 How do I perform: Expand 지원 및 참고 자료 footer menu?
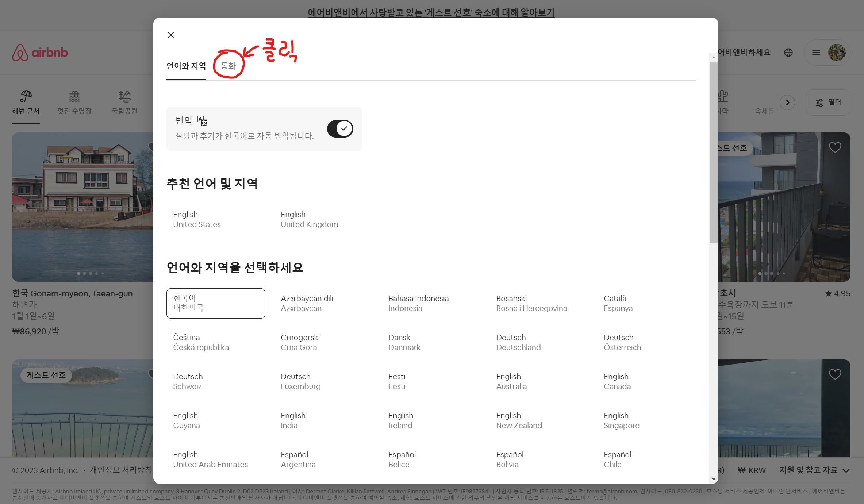point(815,470)
